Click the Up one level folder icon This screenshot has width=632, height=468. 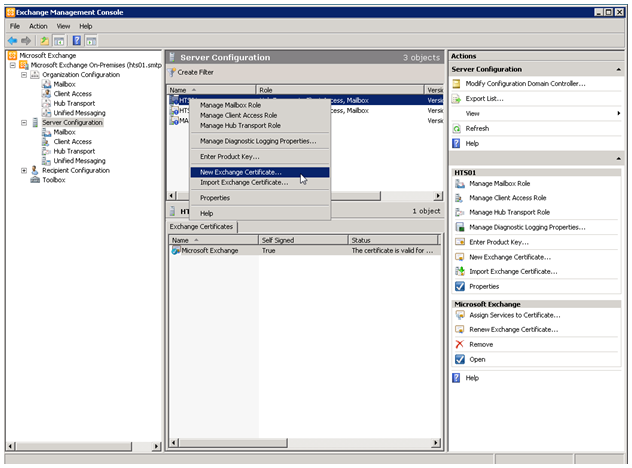[44, 41]
